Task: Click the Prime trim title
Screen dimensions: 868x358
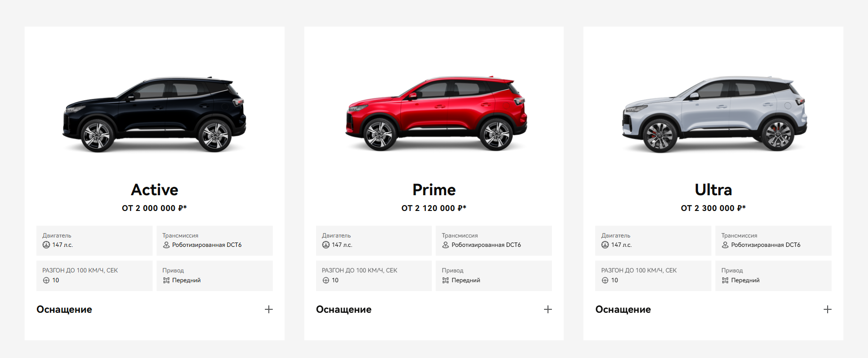Action: pyautogui.click(x=434, y=190)
